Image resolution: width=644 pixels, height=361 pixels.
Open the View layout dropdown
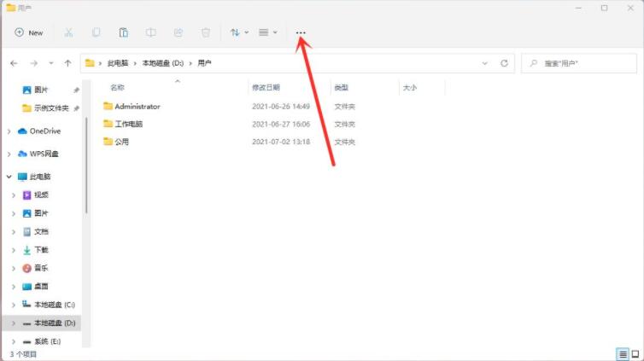pyautogui.click(x=268, y=32)
